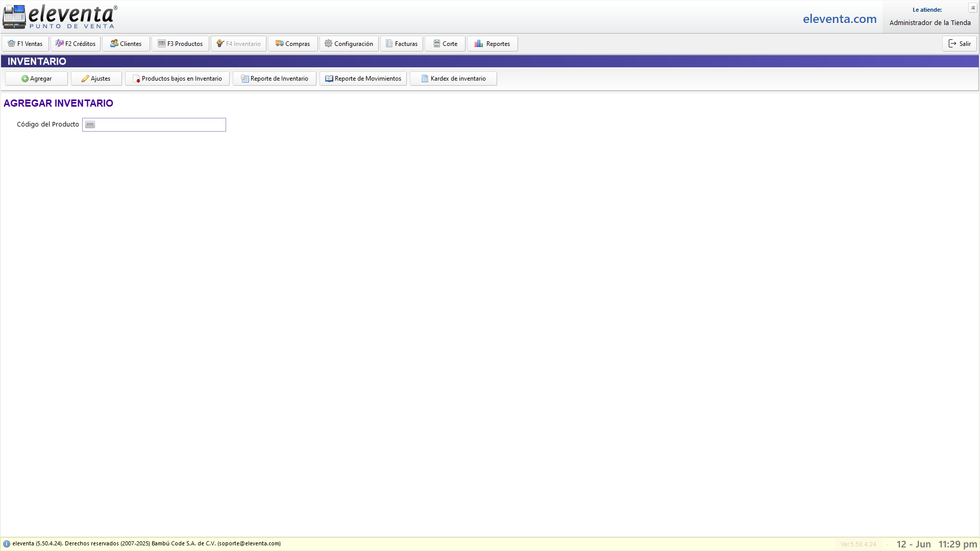Open the Reportes module
980x551 pixels.
point(493,44)
